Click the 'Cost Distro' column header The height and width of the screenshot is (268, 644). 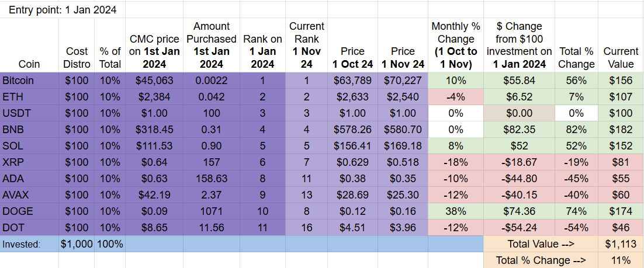pyautogui.click(x=77, y=45)
